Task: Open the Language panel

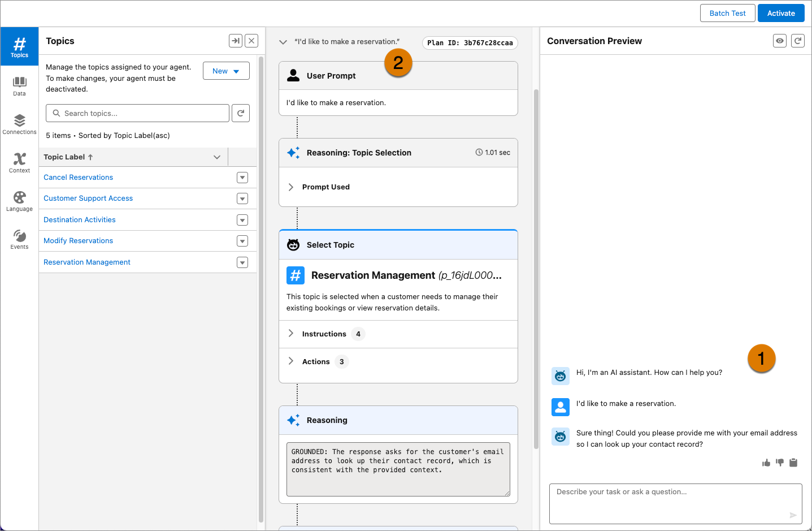Action: coord(19,201)
